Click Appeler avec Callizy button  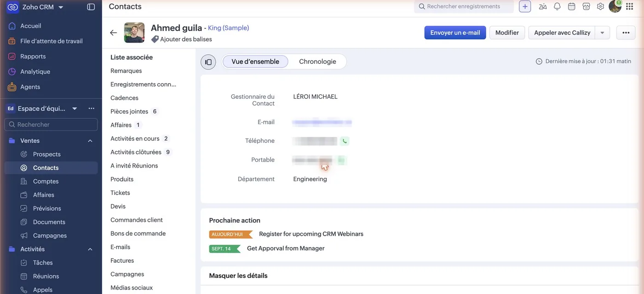[562, 33]
